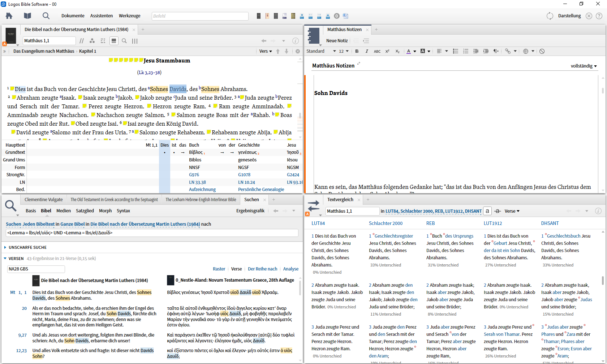Switch to the Clementine Vulgate tab
607x364 pixels.
[x=44, y=200]
